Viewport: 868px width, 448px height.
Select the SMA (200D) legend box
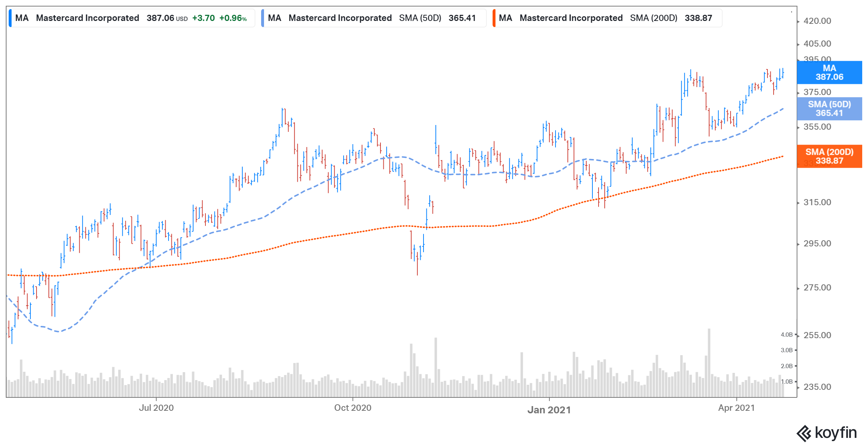[607, 18]
